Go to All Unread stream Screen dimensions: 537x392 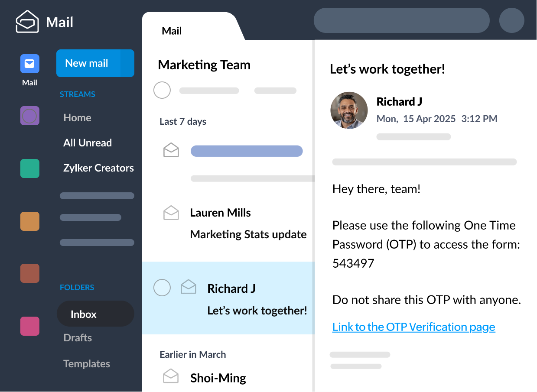point(88,143)
